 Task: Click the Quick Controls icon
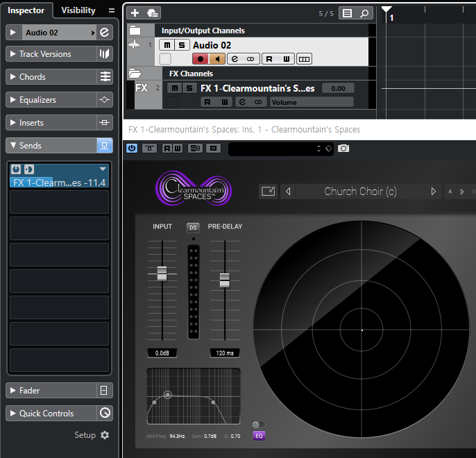(105, 413)
